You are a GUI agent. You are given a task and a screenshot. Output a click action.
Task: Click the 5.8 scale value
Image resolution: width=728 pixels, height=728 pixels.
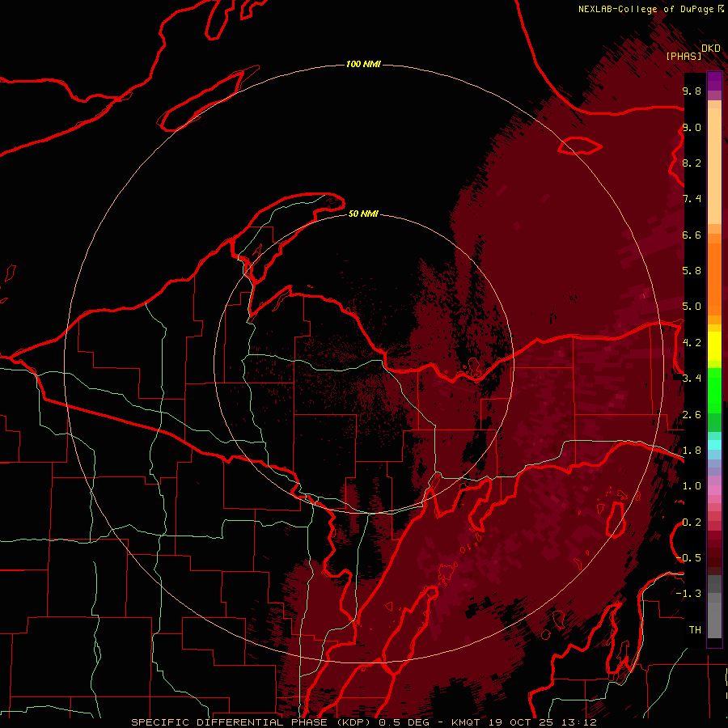[692, 271]
